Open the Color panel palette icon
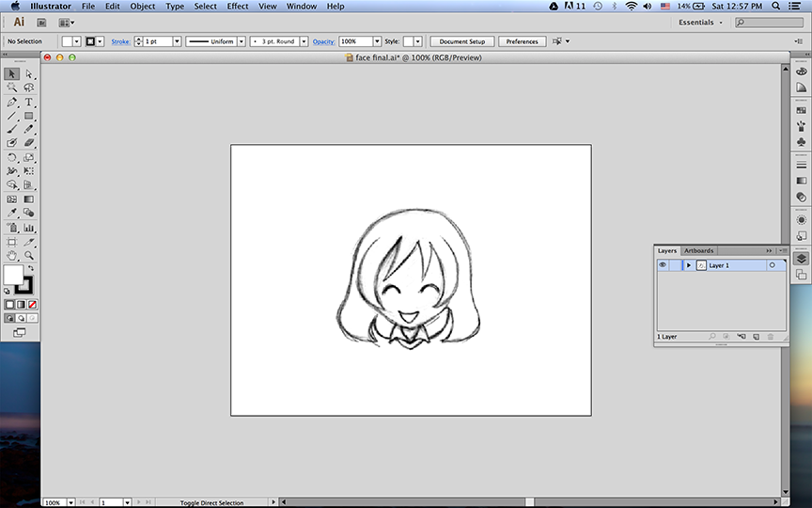 click(801, 71)
